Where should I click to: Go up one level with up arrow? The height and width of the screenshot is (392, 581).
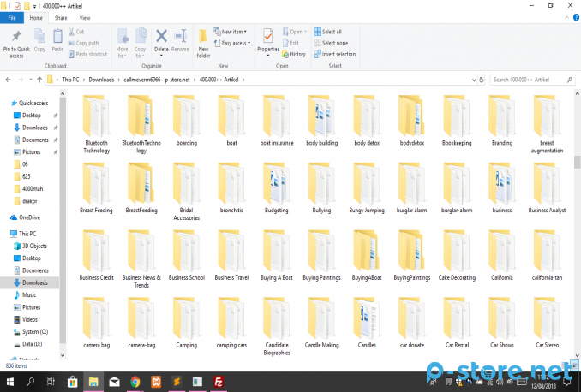(39, 80)
